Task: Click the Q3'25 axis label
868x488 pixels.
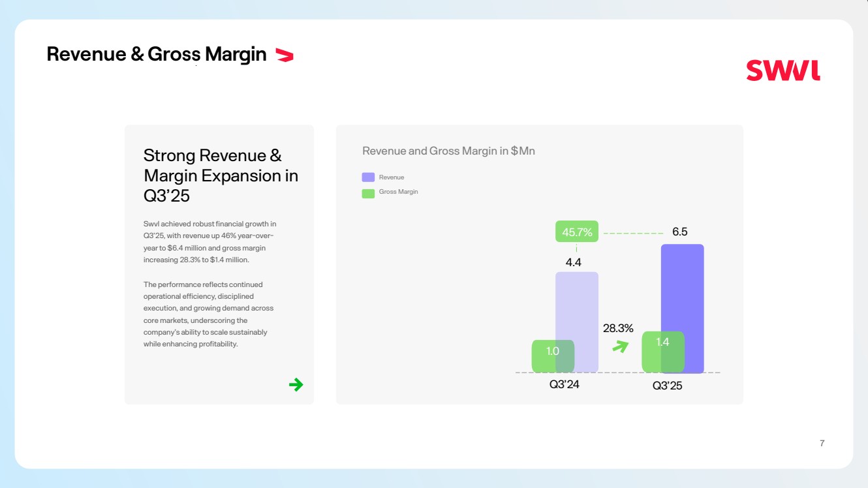Action: pyautogui.click(x=667, y=386)
